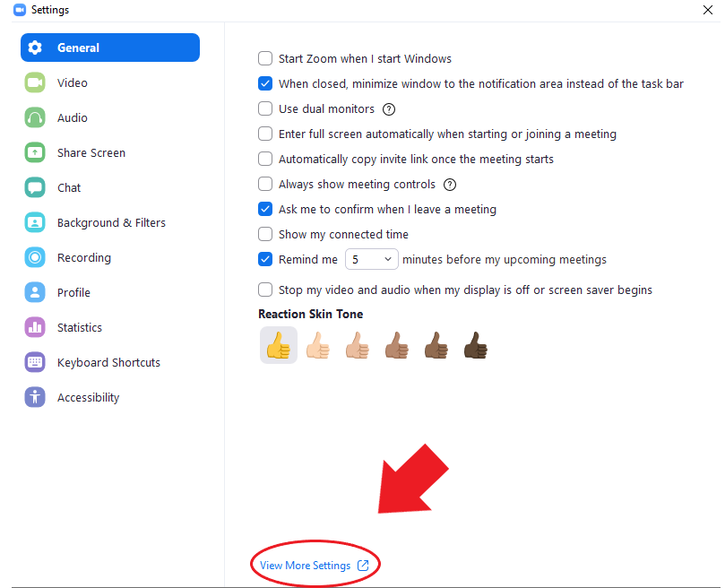
Task: Open the Video settings camera icon
Action: coord(35,82)
